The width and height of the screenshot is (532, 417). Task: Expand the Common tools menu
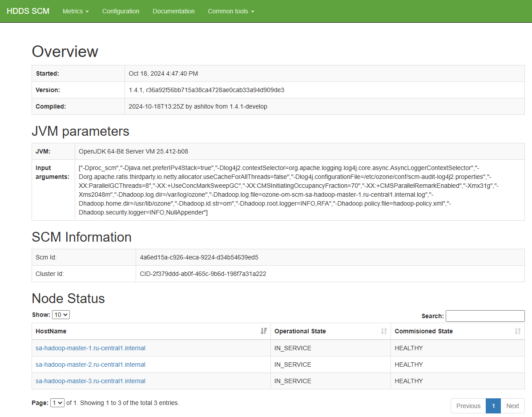[231, 11]
